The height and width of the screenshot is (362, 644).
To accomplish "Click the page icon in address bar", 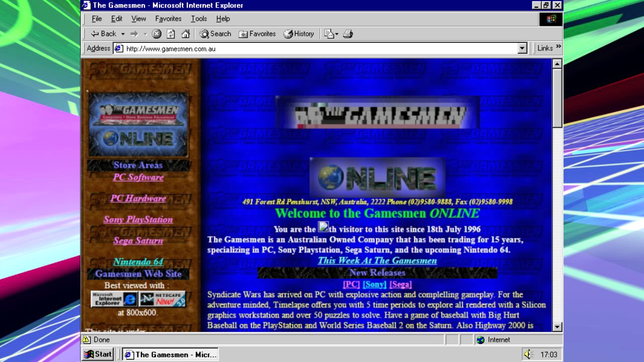I will point(119,49).
